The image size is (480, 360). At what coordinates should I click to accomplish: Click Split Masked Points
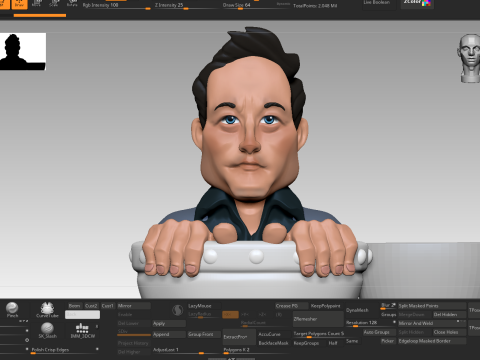coord(432,306)
